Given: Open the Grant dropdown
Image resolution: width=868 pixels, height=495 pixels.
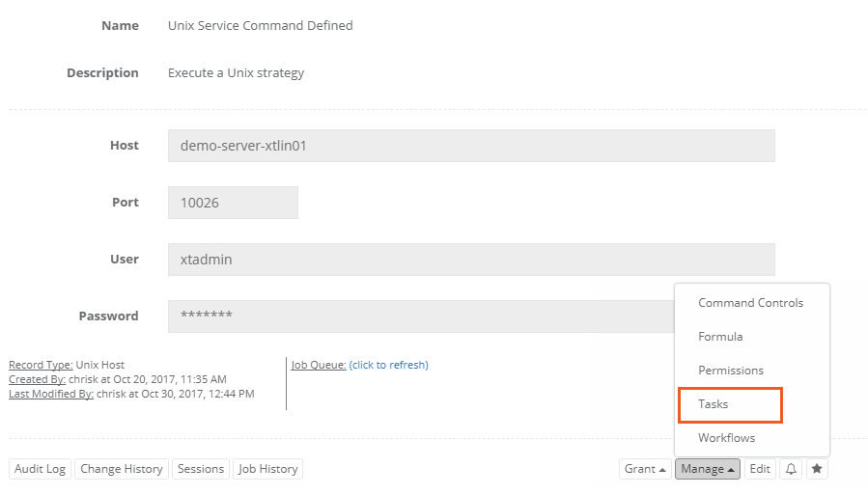Looking at the screenshot, I should point(645,469).
